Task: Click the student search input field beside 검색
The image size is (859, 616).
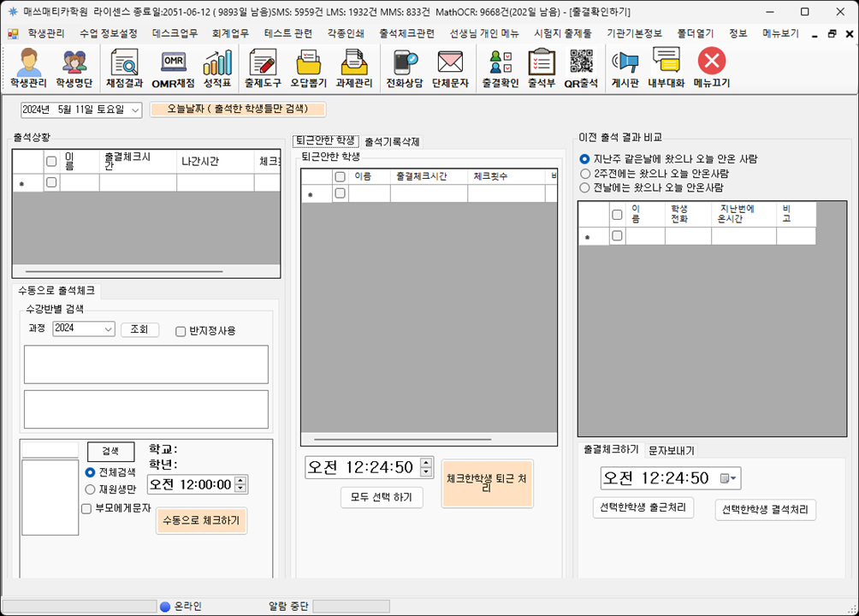Action: (50, 450)
